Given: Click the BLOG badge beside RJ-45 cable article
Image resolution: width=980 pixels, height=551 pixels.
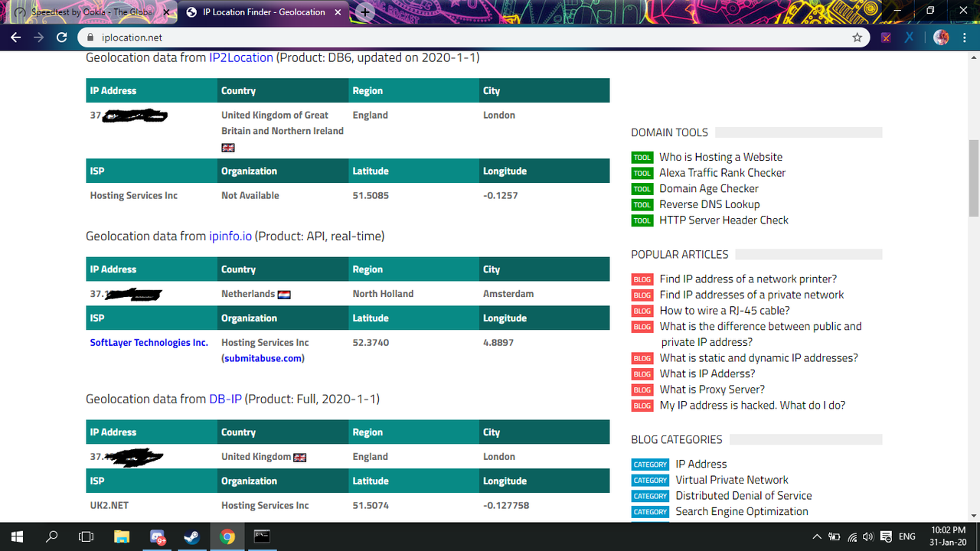Looking at the screenshot, I should point(642,311).
